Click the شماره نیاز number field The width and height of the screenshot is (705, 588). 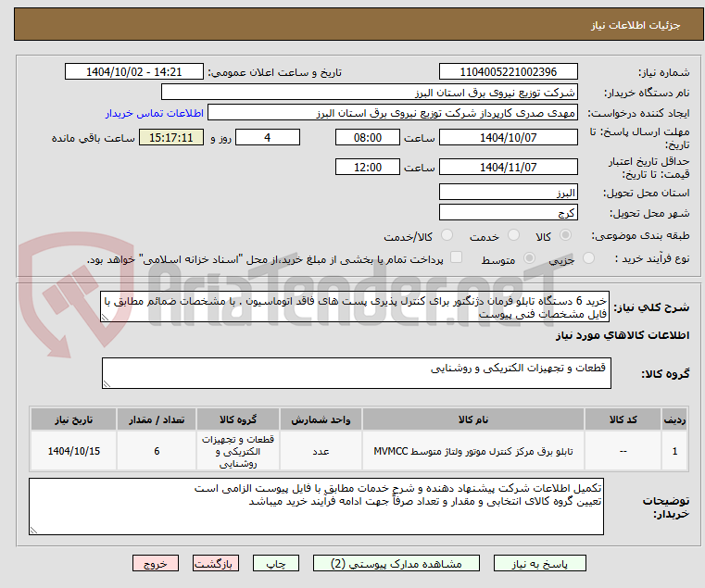coord(508,71)
